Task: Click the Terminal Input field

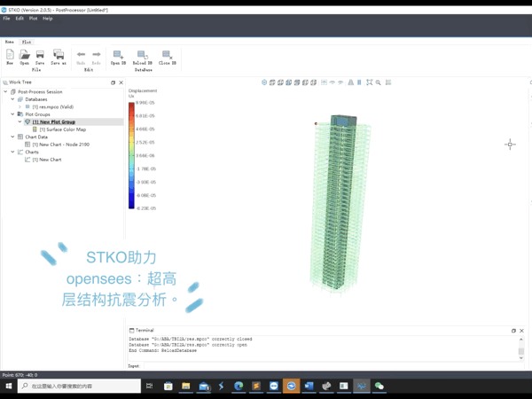Action: click(x=334, y=365)
